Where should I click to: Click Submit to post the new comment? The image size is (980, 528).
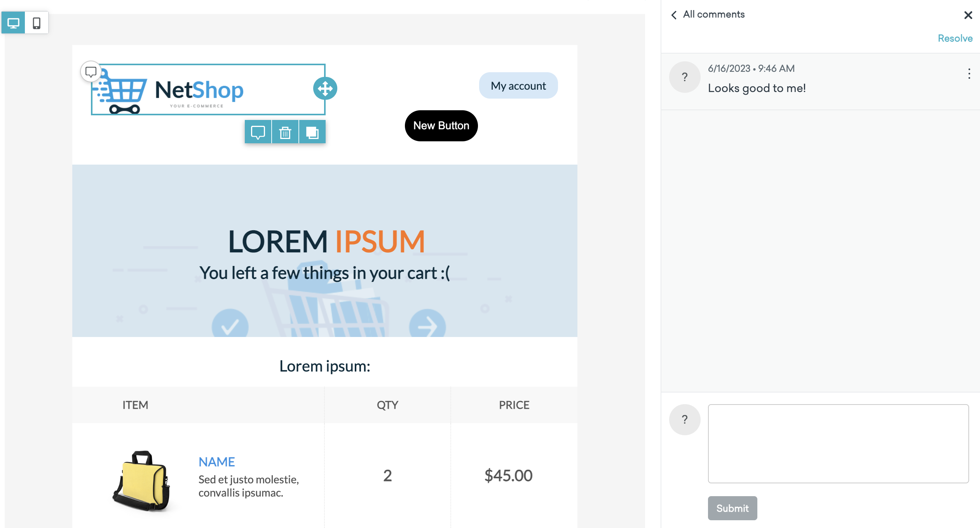[732, 509]
